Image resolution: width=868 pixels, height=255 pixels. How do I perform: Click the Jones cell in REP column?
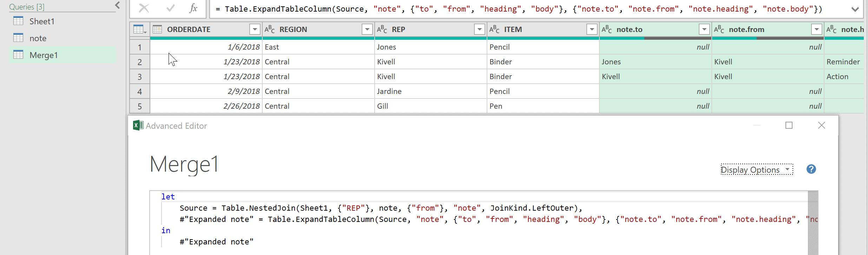[x=431, y=47]
